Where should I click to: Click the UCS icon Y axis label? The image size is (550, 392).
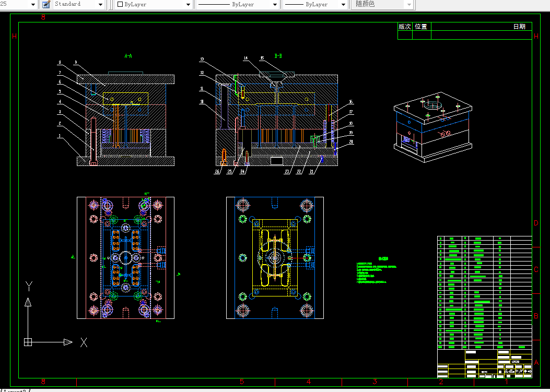pos(29,287)
